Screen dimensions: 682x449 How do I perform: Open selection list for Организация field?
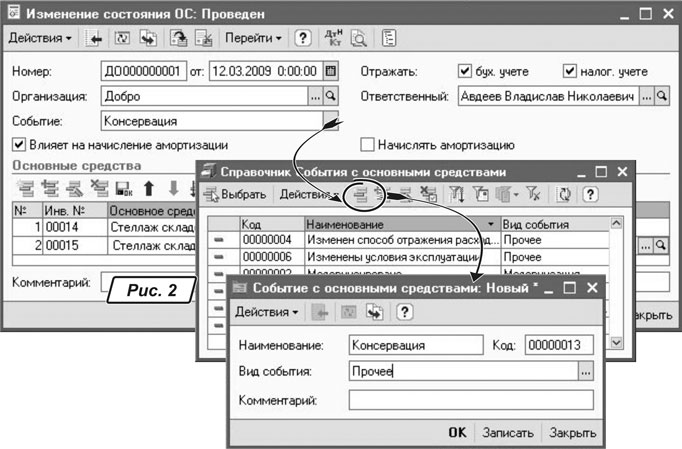316,96
